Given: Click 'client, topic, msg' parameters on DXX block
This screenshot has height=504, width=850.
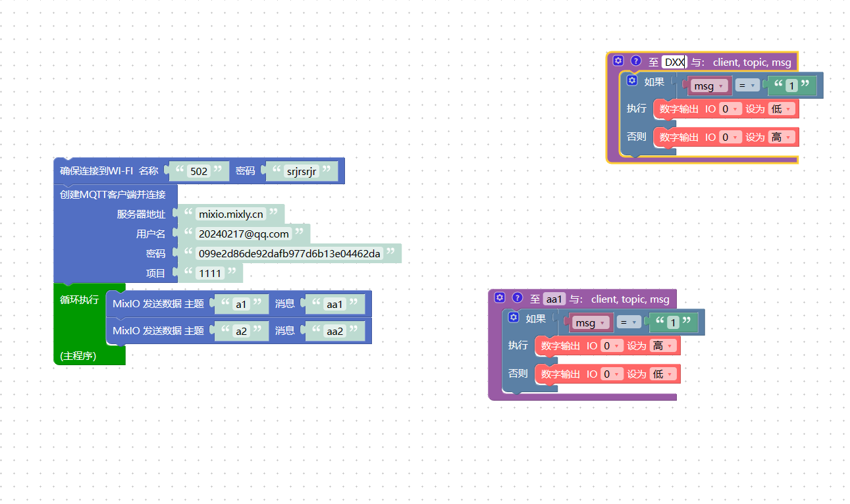Looking at the screenshot, I should (752, 62).
